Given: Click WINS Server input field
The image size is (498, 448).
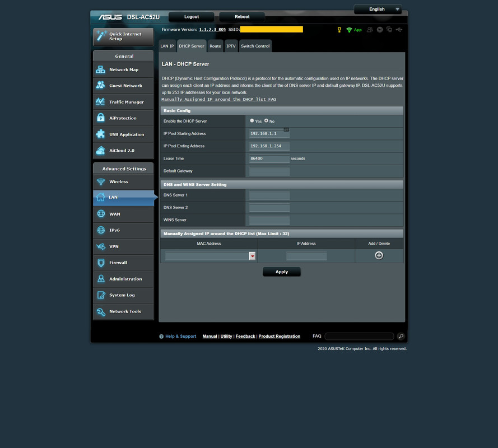Looking at the screenshot, I should [x=269, y=220].
